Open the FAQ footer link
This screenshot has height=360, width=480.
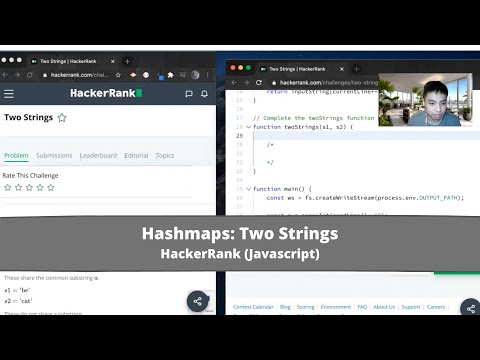coord(362,307)
